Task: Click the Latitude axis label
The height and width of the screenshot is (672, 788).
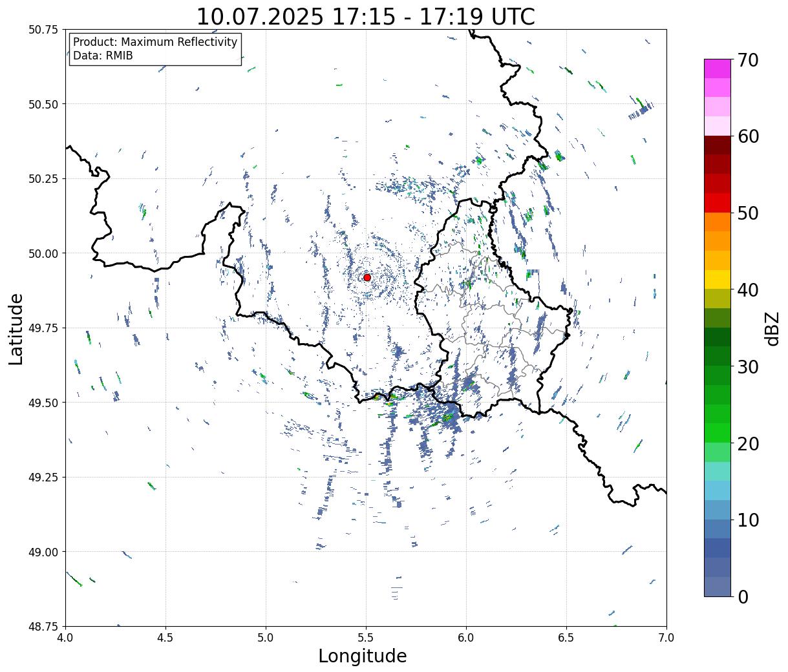Action: 16,328
